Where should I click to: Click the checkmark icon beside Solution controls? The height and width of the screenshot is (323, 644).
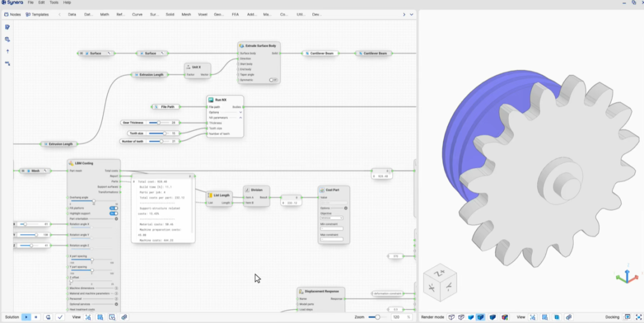(60, 317)
